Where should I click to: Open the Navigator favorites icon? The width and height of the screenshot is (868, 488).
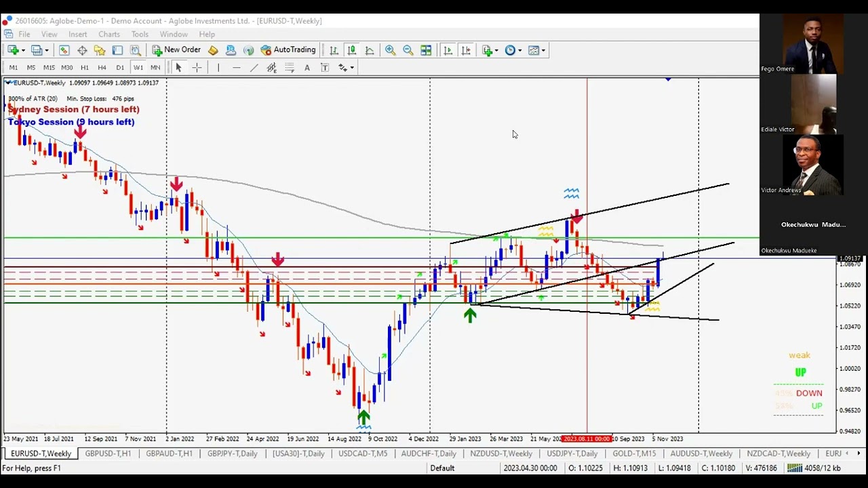(100, 50)
